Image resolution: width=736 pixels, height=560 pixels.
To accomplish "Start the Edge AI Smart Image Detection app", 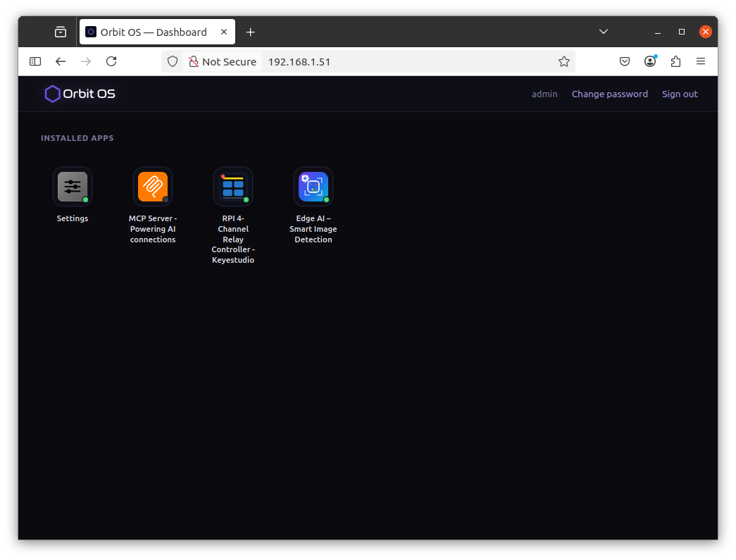I will (x=313, y=186).
